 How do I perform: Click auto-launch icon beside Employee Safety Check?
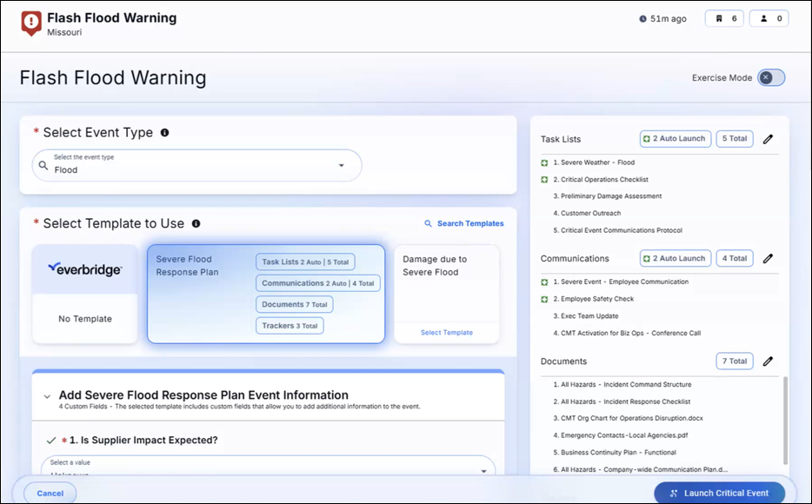point(544,299)
